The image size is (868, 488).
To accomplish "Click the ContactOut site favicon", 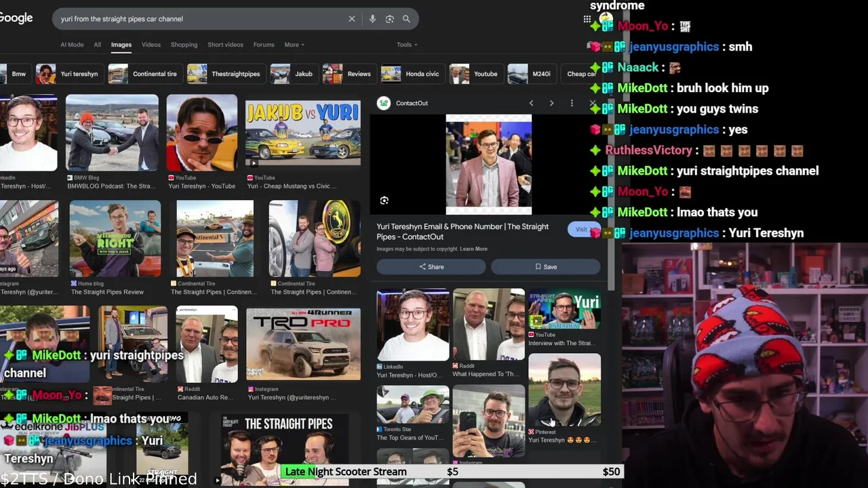I will click(x=384, y=103).
